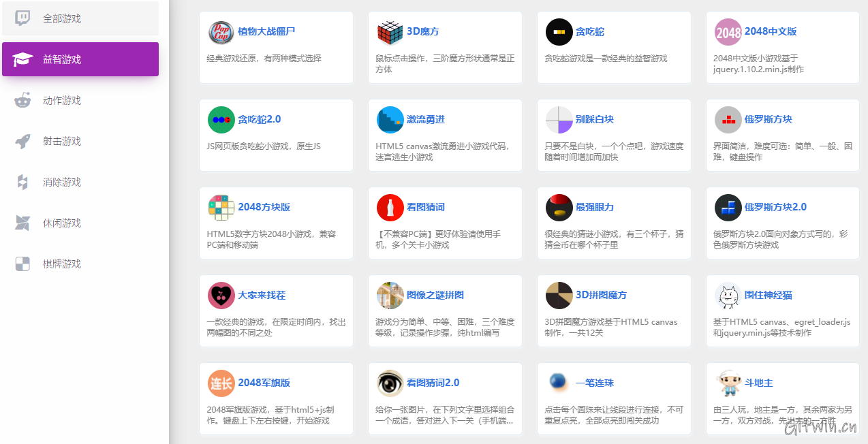The image size is (868, 444).
Task: Go to 消除游戏 category
Action: point(62,182)
